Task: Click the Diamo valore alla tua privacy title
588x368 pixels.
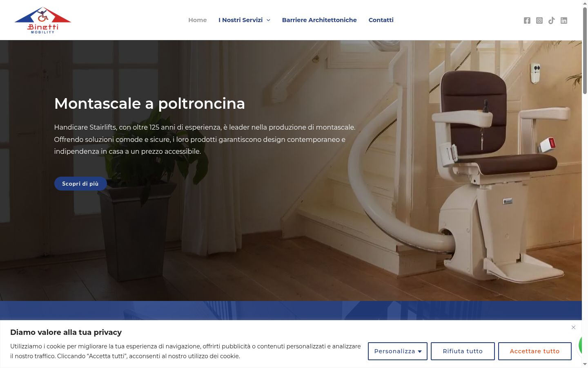Action: click(x=66, y=332)
